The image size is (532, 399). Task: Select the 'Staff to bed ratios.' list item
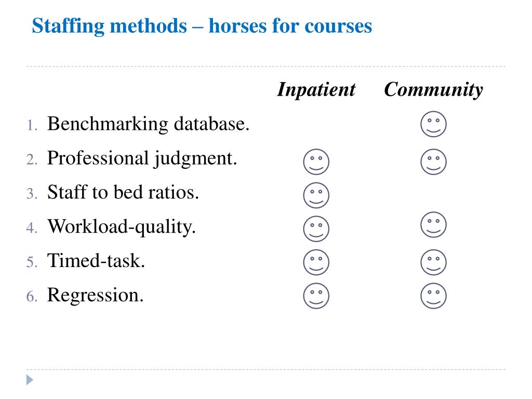pos(123,192)
